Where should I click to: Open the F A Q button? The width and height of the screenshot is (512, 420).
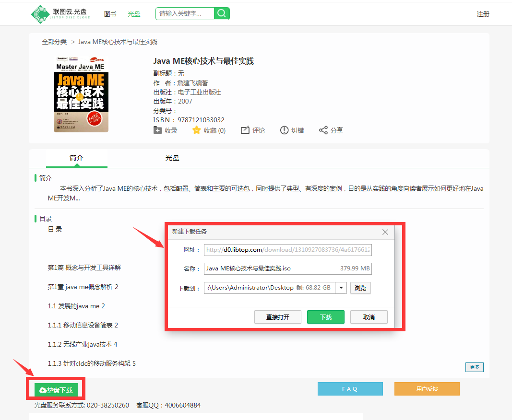click(350, 389)
